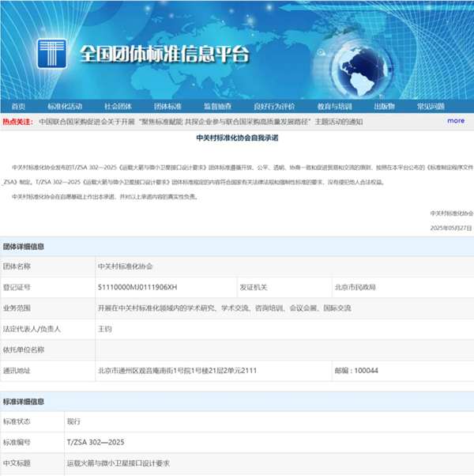Navigate to 良好行为评价
Viewport: 474px width, 476px height.
coord(274,107)
